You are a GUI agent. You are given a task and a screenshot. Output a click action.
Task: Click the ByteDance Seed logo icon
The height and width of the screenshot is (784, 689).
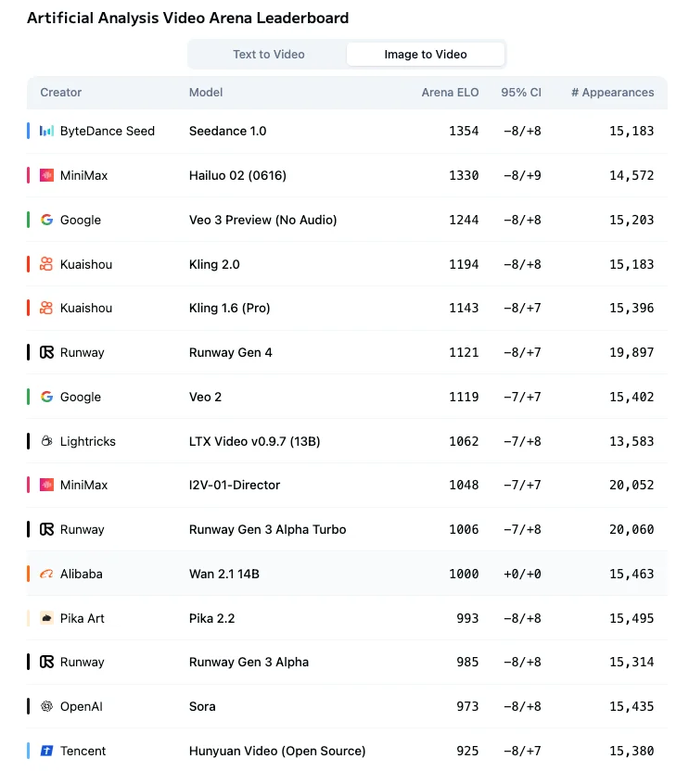(46, 131)
